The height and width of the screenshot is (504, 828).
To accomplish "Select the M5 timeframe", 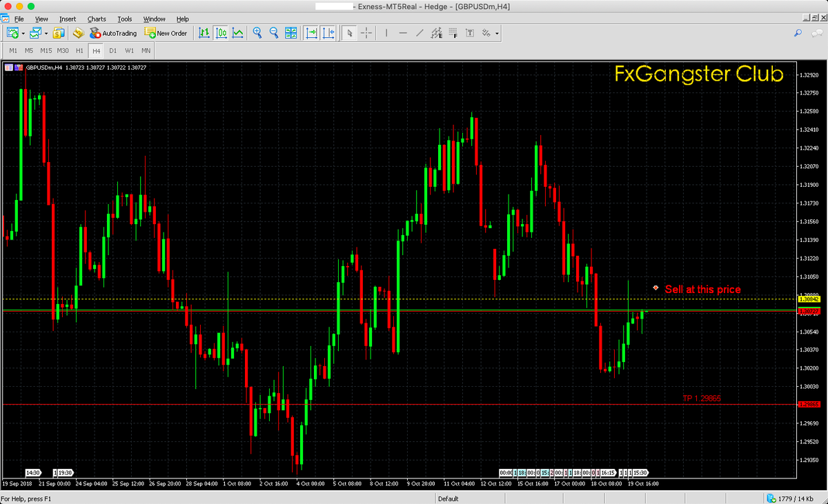I will (x=29, y=50).
